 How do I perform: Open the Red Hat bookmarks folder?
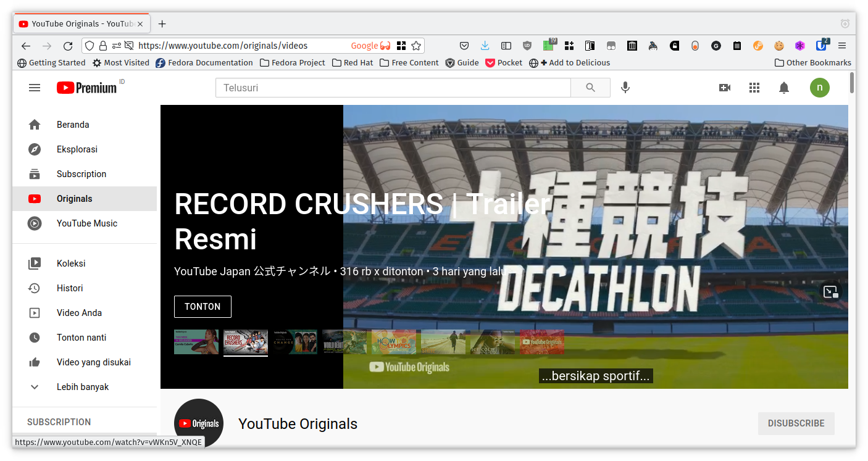coord(353,63)
